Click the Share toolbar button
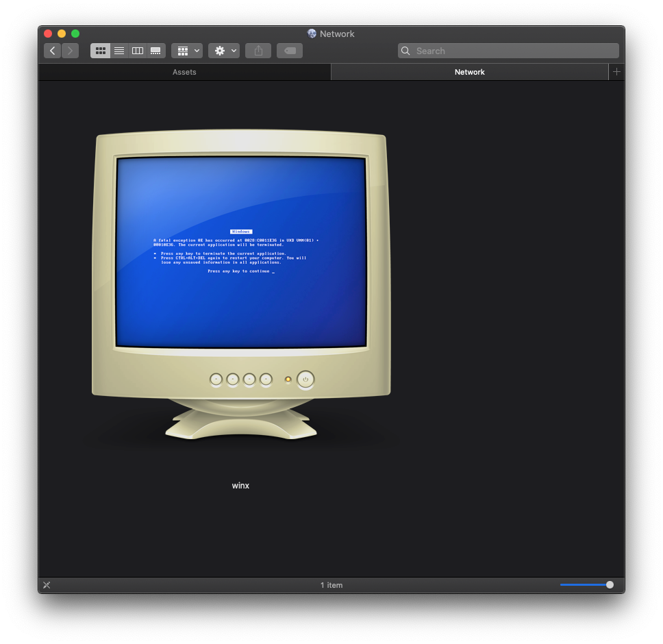Viewport: 663px width, 644px height. tap(258, 51)
